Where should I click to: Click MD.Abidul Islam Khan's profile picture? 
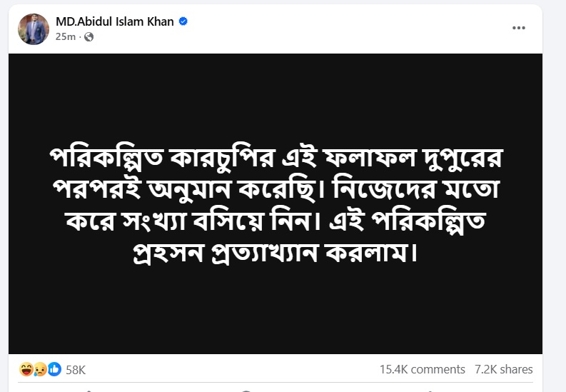click(x=34, y=29)
